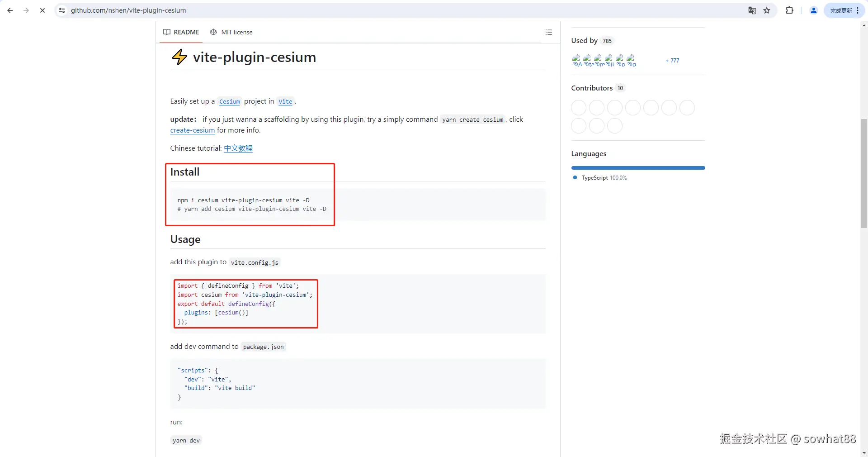Click the GitHub URL in the address bar
Viewport: 868px width, 457px height.
coord(128,10)
